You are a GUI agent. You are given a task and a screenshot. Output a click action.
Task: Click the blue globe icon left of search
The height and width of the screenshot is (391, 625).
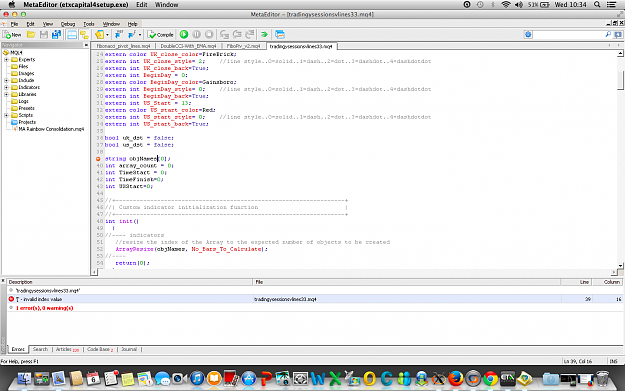[x=528, y=35]
